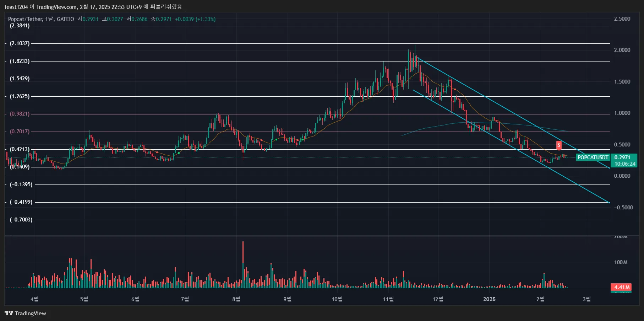This screenshot has width=644, height=321.
Task: Select the (1.5429) level label
Action: pyautogui.click(x=20, y=79)
